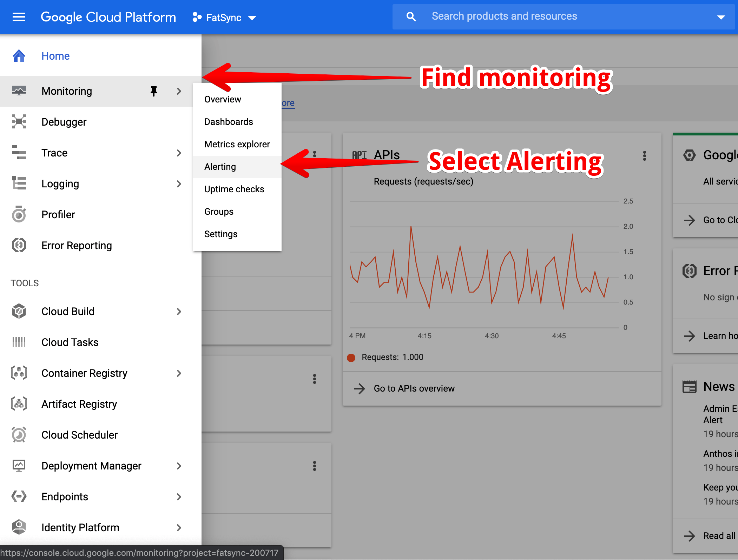Click the Error Reporting sidebar icon
Viewport: 738px width, 560px height.
[19, 245]
